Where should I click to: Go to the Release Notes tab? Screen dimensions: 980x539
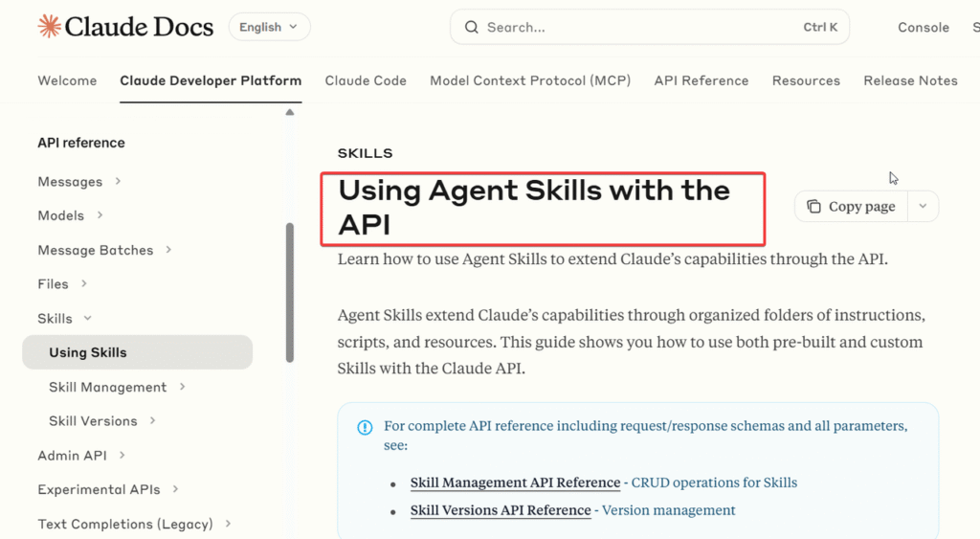pos(910,81)
